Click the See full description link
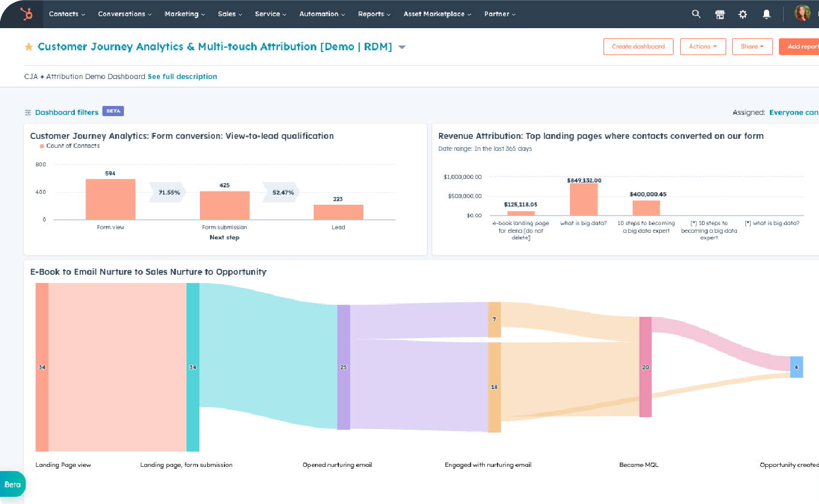819x504 pixels. click(x=182, y=77)
